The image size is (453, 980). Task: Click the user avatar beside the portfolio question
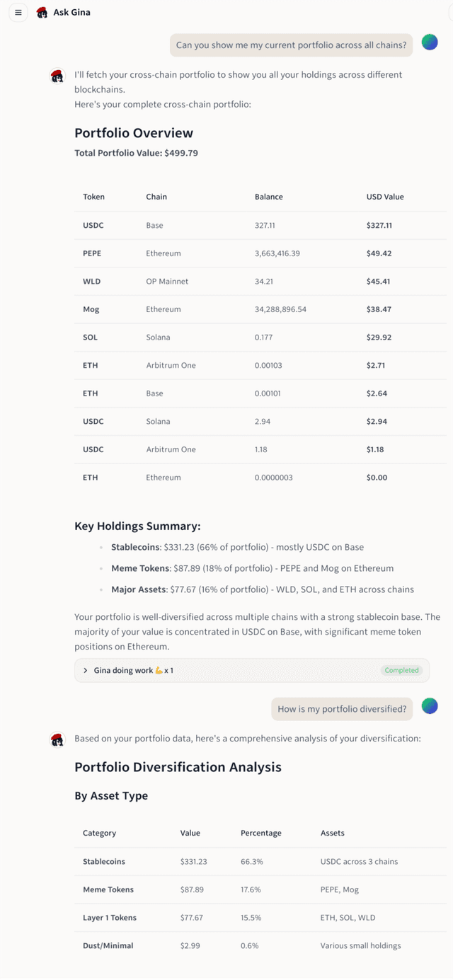click(430, 42)
